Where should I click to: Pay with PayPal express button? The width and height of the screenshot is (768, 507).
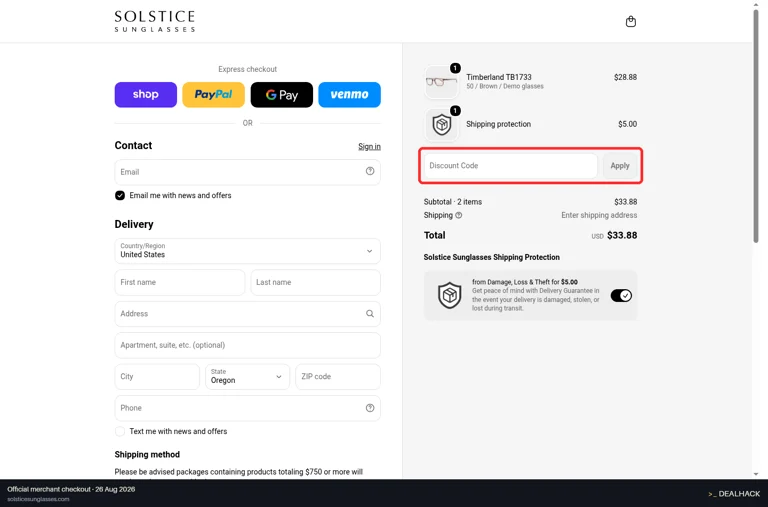coord(214,95)
